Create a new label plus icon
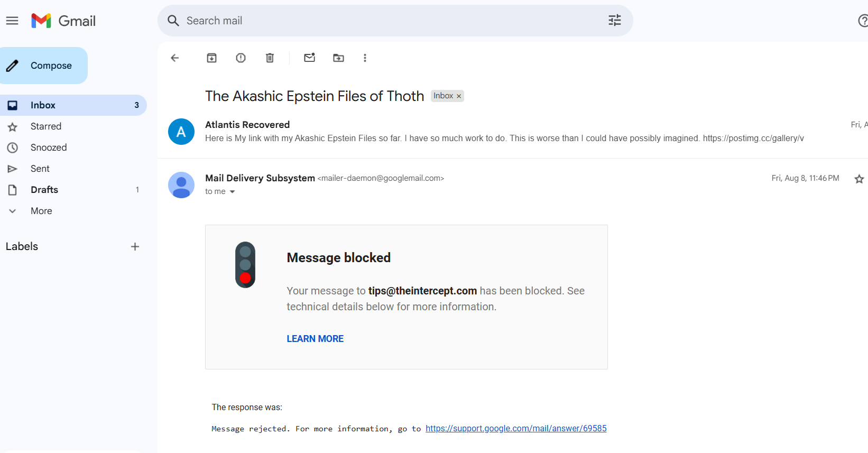This screenshot has height=453, width=868. tap(135, 246)
